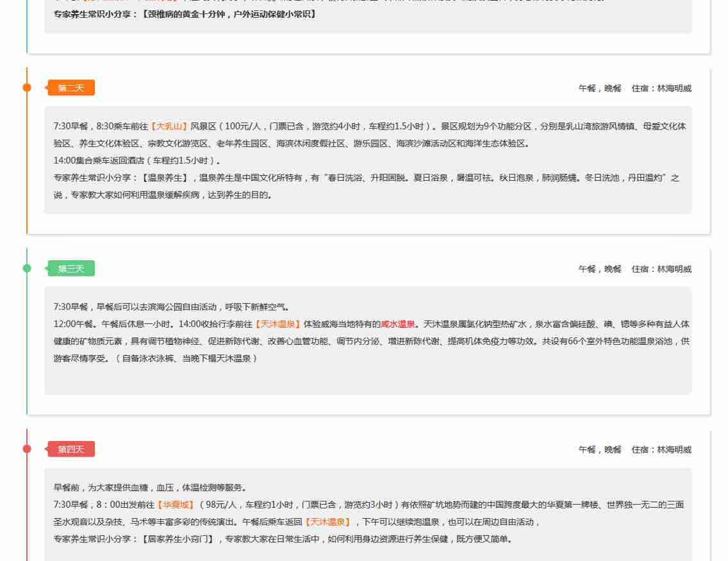
Task: Click the red 咸水温泉 highlighted text
Action: (x=398, y=324)
